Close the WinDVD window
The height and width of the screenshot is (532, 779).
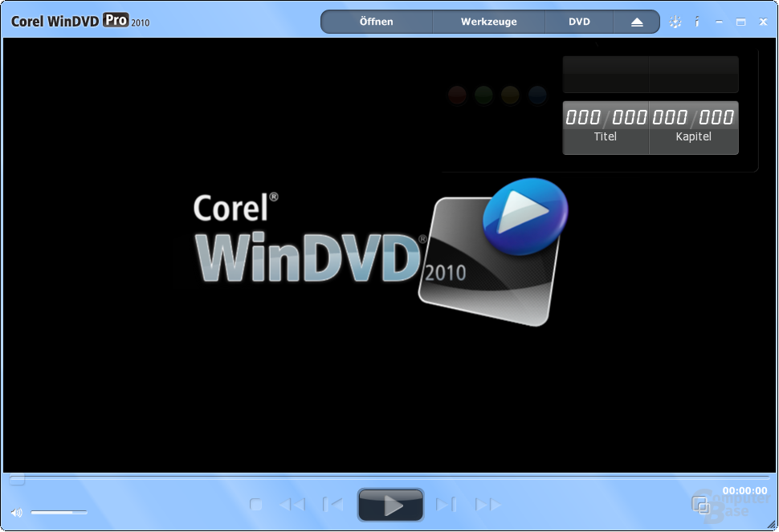pos(763,22)
